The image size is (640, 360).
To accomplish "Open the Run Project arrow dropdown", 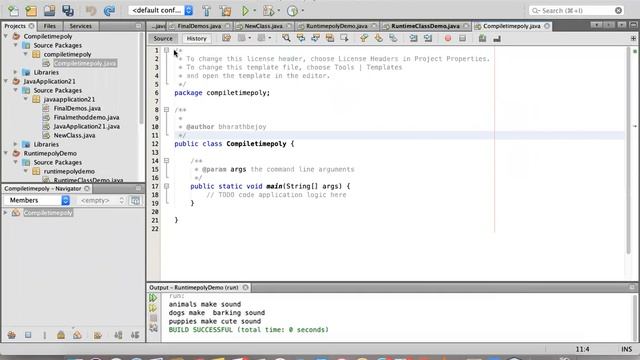I will click(255, 11).
